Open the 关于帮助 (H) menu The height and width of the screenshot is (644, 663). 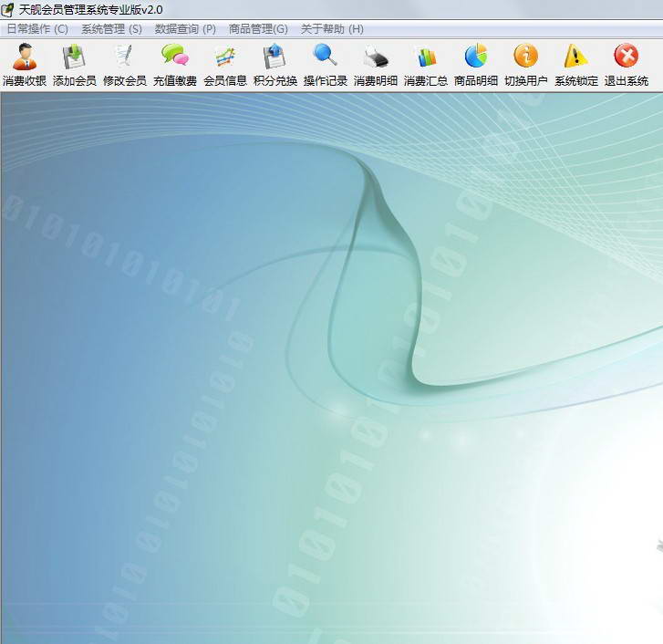click(x=332, y=29)
